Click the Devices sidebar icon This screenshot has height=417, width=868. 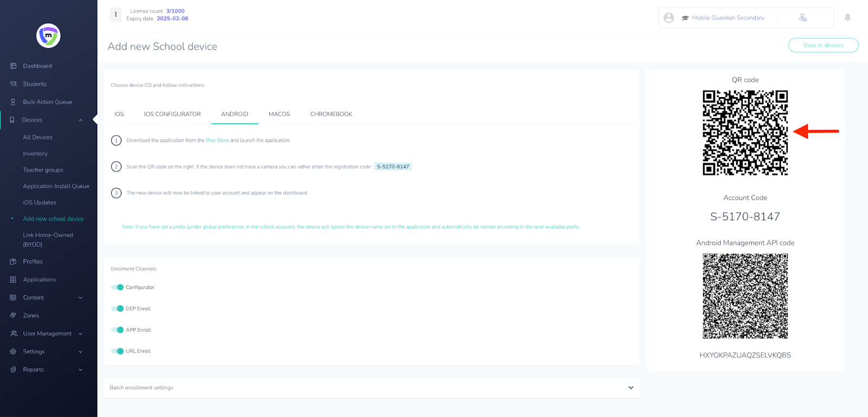pos(12,120)
